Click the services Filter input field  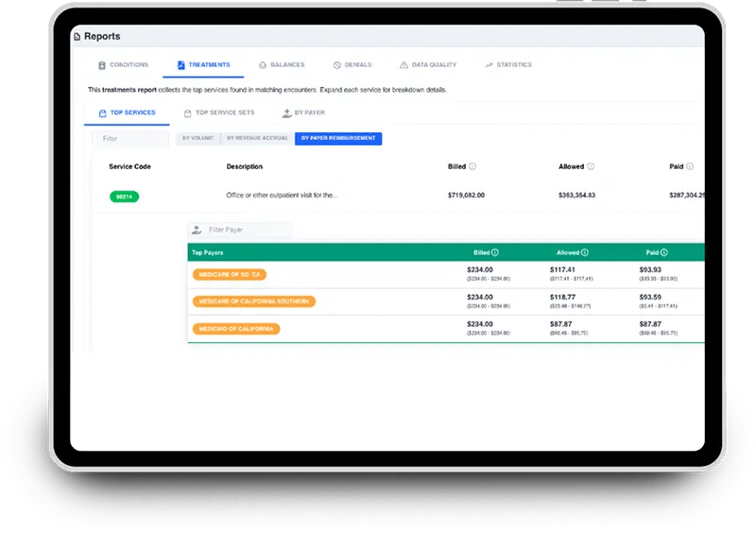click(130, 139)
